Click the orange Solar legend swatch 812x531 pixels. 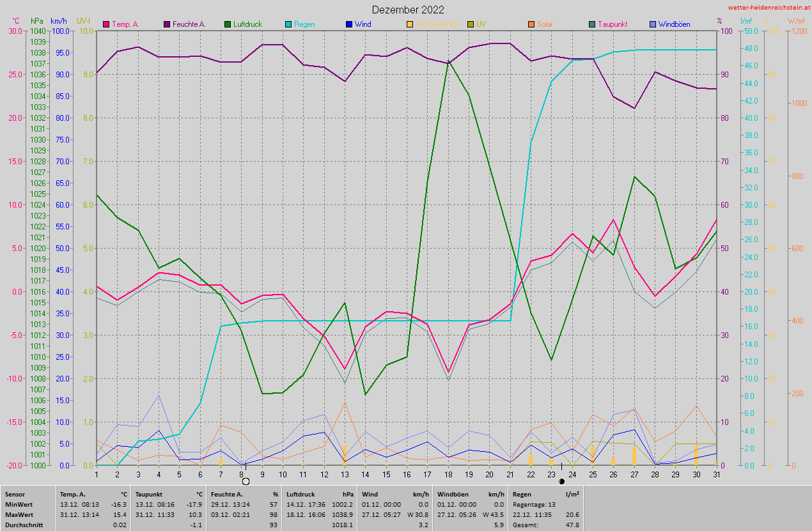[x=531, y=24]
